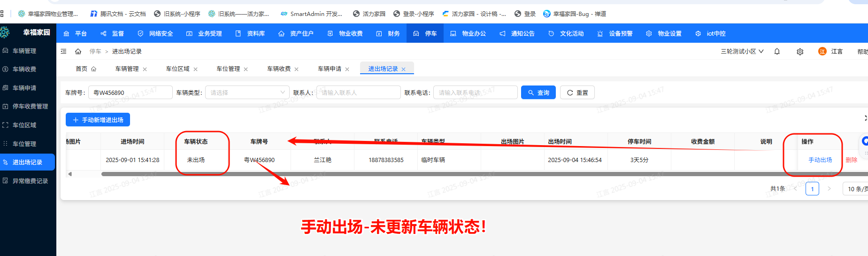Close the 车辆申请 tab
Viewport: 868px width, 256px height.
point(347,69)
